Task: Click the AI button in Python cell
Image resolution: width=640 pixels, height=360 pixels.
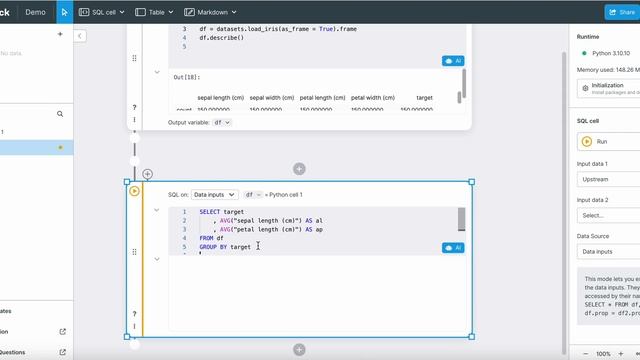Action: [x=453, y=61]
